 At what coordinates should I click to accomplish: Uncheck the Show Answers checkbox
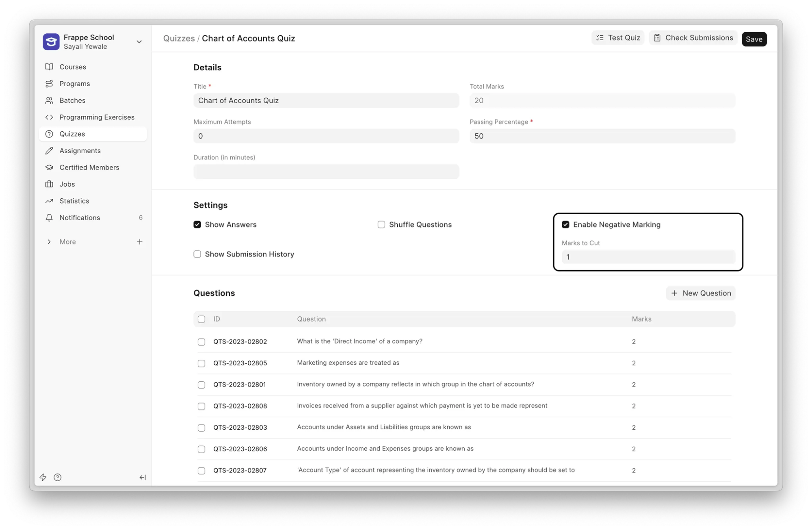click(x=197, y=225)
